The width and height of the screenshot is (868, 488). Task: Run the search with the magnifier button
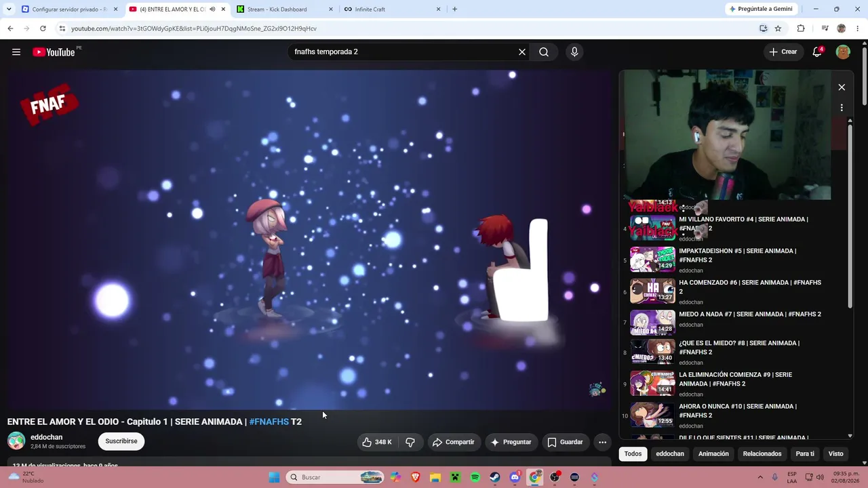click(544, 52)
